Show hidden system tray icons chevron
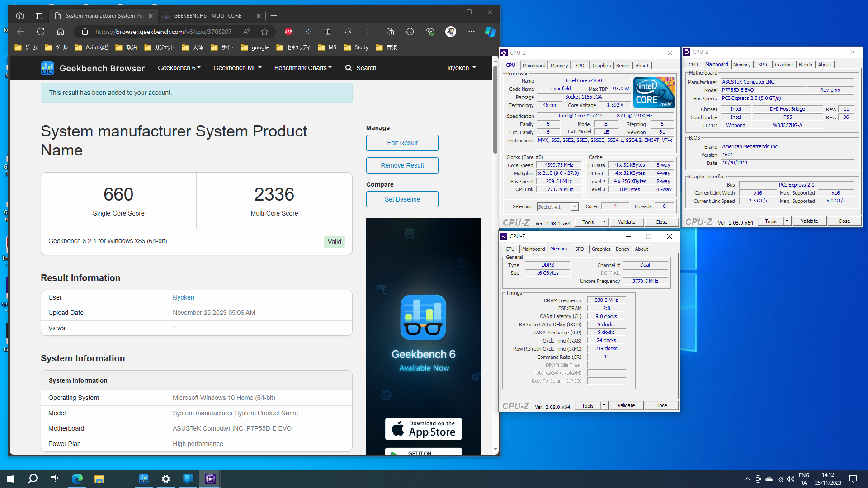 (747, 479)
